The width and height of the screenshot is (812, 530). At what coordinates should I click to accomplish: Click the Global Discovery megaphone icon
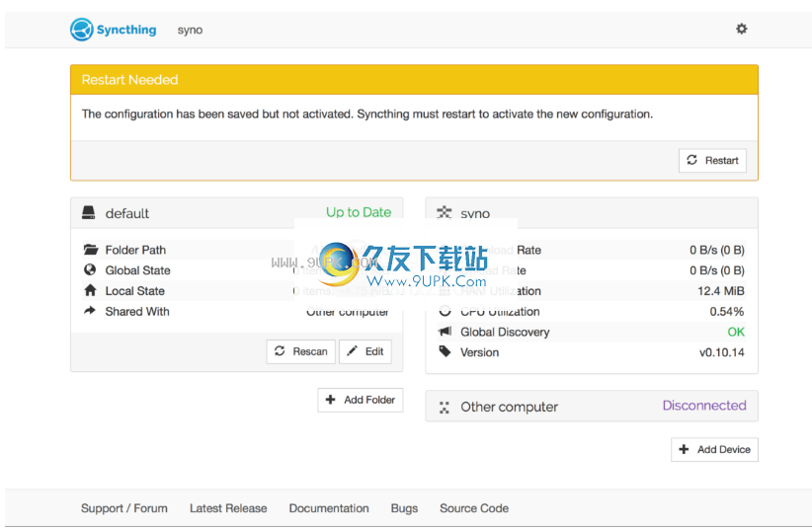tap(445, 332)
